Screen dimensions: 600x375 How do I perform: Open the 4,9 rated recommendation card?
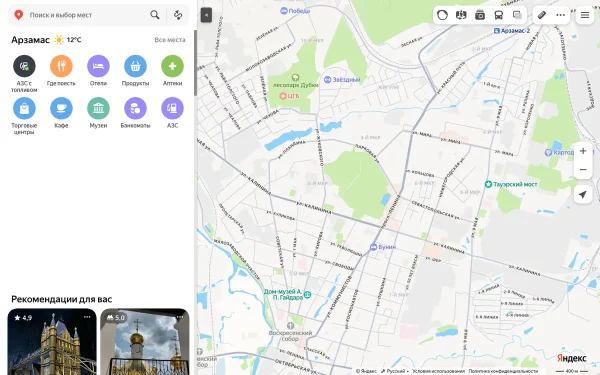52,342
